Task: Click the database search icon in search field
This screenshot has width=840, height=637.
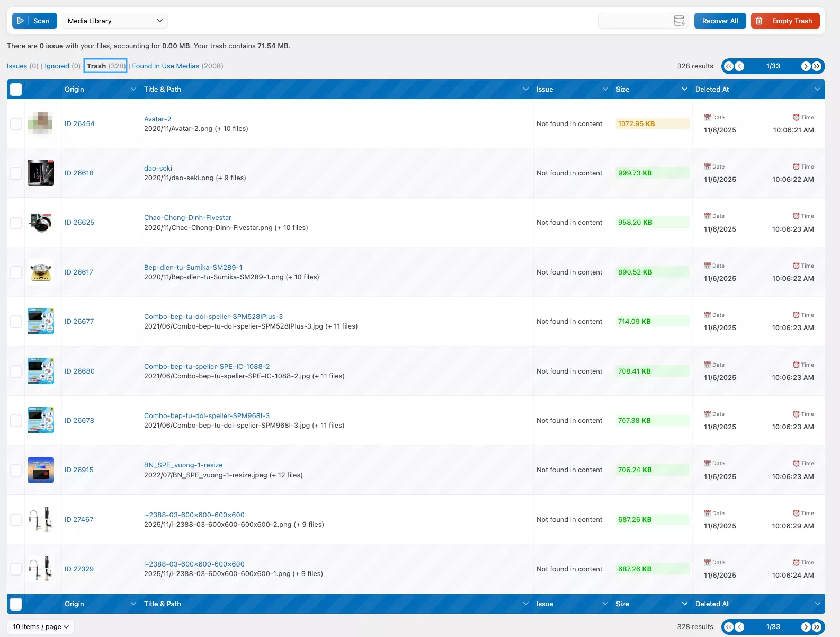Action: 678,21
